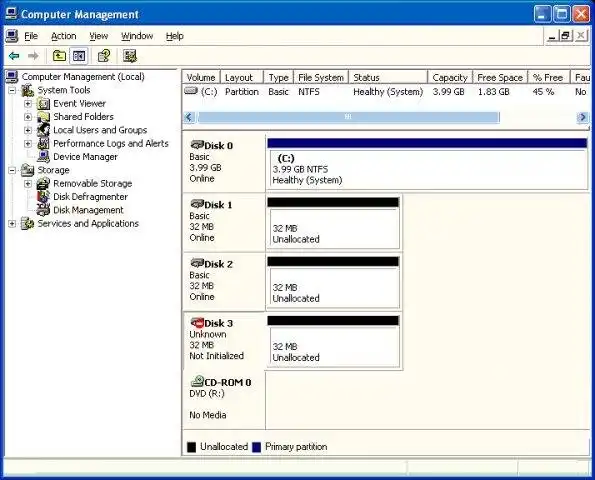Click the Type column header

coord(279,77)
